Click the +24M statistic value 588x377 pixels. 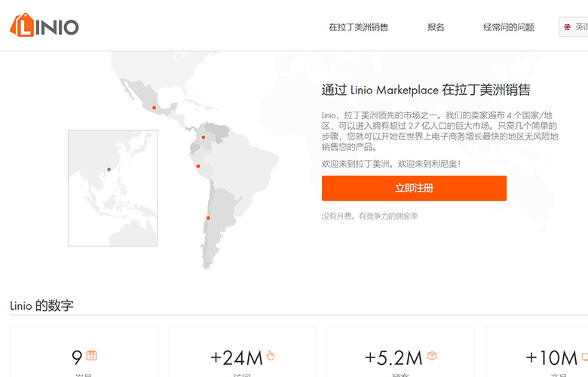[236, 358]
